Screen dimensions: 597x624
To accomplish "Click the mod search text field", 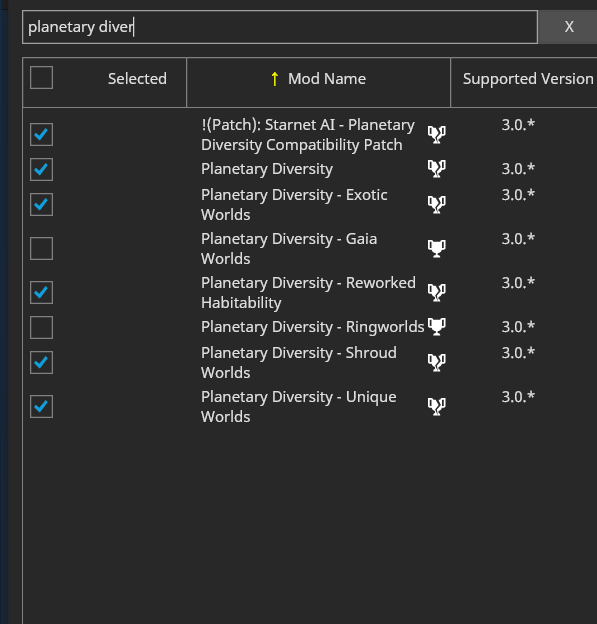I will (x=280, y=27).
